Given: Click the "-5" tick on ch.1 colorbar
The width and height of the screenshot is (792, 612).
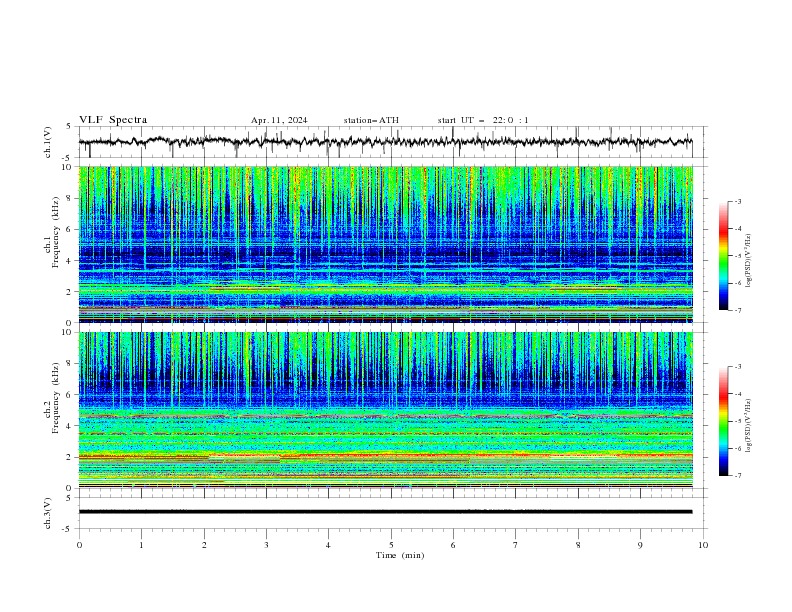Looking at the screenshot, I should point(738,256).
